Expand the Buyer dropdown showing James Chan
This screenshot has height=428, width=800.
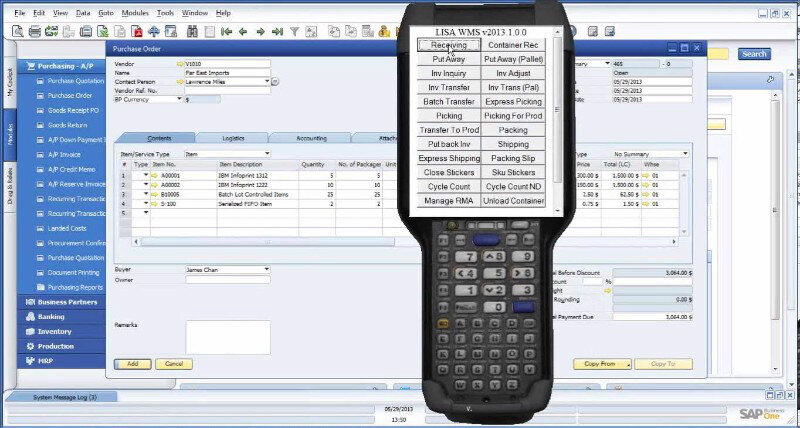click(266, 269)
